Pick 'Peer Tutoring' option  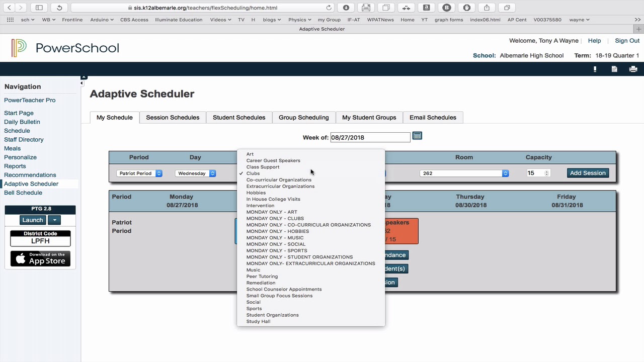tap(311, 277)
